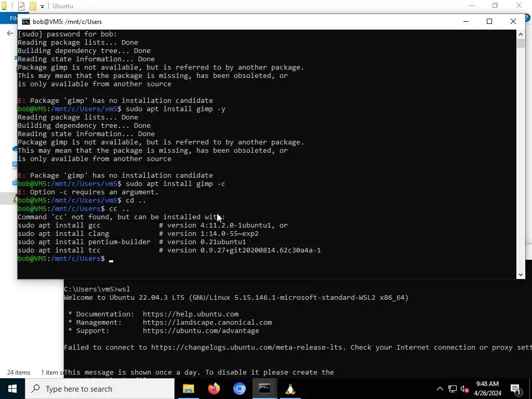Show hidden icons in system tray

(x=440, y=389)
